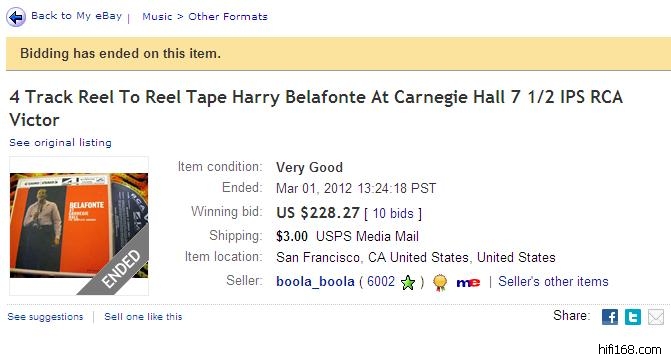Open the Other Formats breadcrumb
The width and height of the screenshot is (671, 362).
228,17
